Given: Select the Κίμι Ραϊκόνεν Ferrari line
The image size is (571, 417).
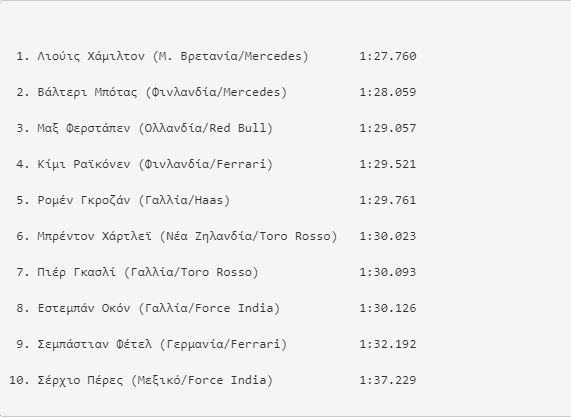Looking at the screenshot, I should pos(155,165).
